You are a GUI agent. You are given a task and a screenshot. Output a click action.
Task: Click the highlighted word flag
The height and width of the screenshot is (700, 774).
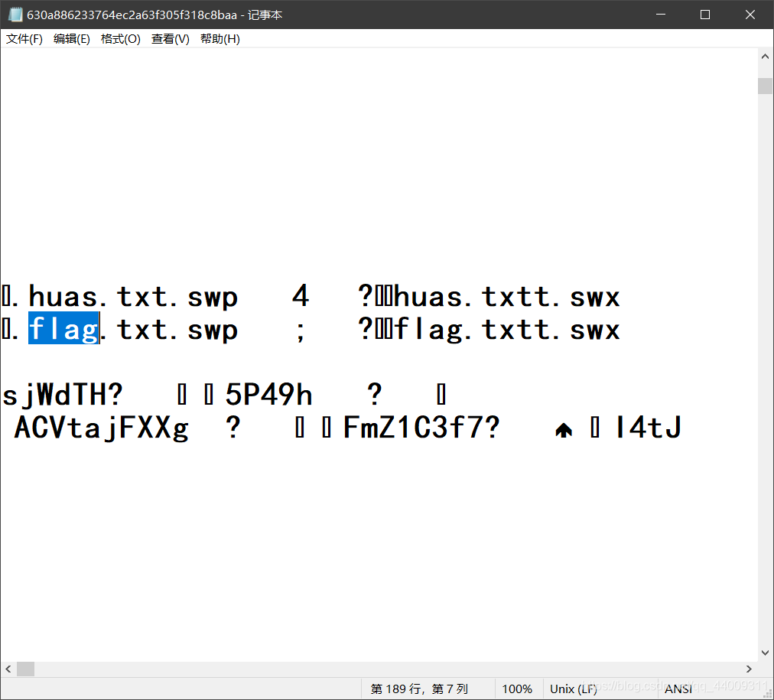(x=63, y=329)
